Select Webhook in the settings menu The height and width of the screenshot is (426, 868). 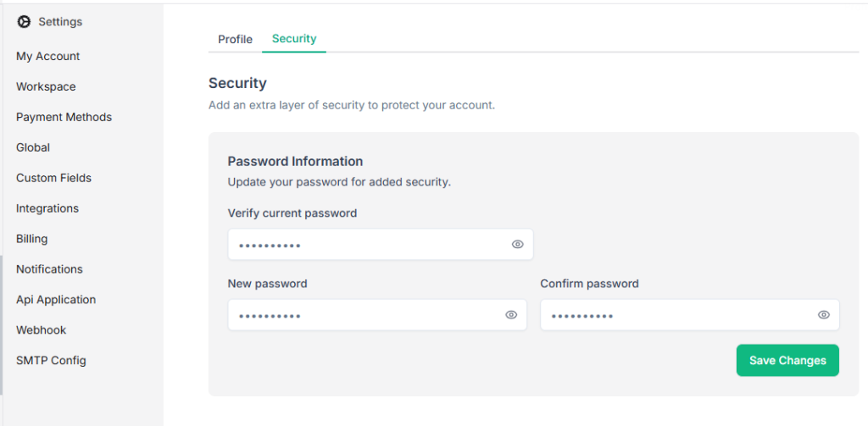tap(41, 331)
